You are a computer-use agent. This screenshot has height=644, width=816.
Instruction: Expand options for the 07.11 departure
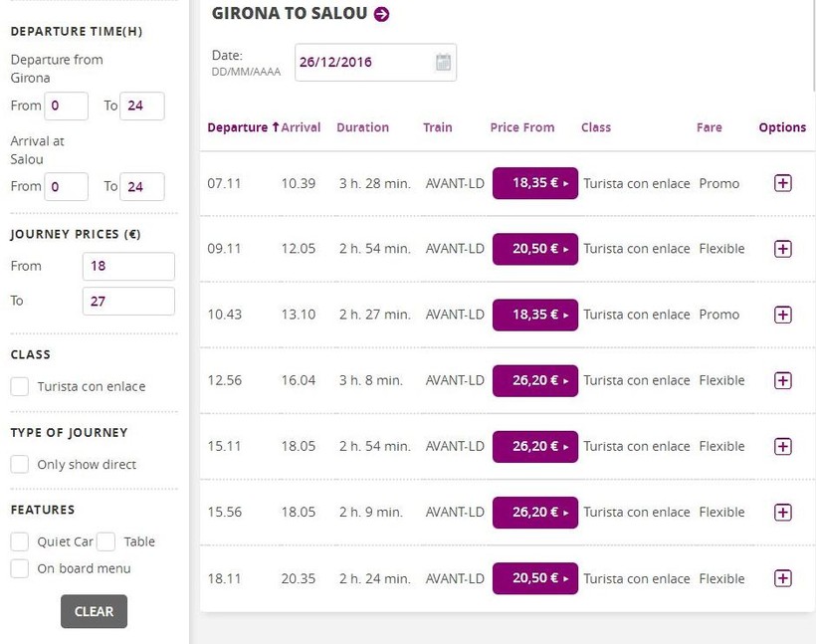[782, 183]
